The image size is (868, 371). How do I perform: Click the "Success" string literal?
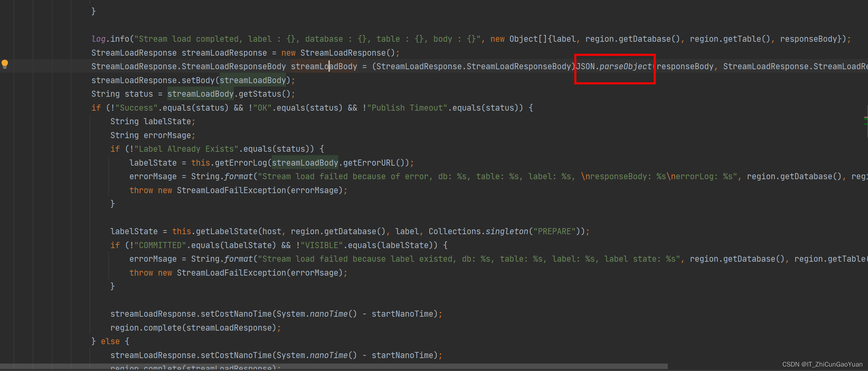(136, 108)
